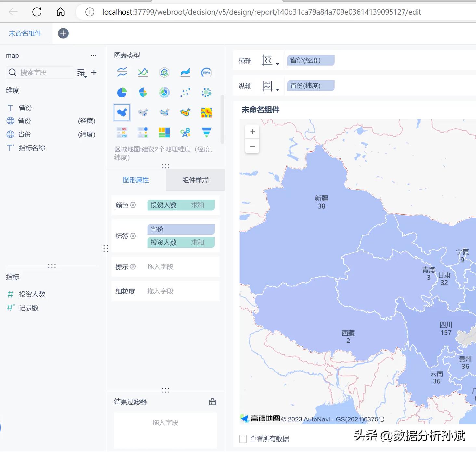Screen dimensions: 476x452
Task: Switch to the 组件样式 tab
Action: tap(195, 180)
